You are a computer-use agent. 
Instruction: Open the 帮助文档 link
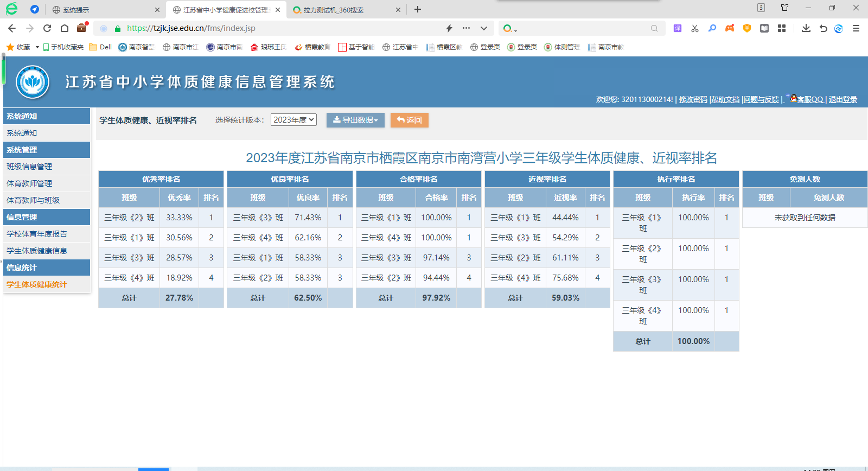pyautogui.click(x=725, y=99)
